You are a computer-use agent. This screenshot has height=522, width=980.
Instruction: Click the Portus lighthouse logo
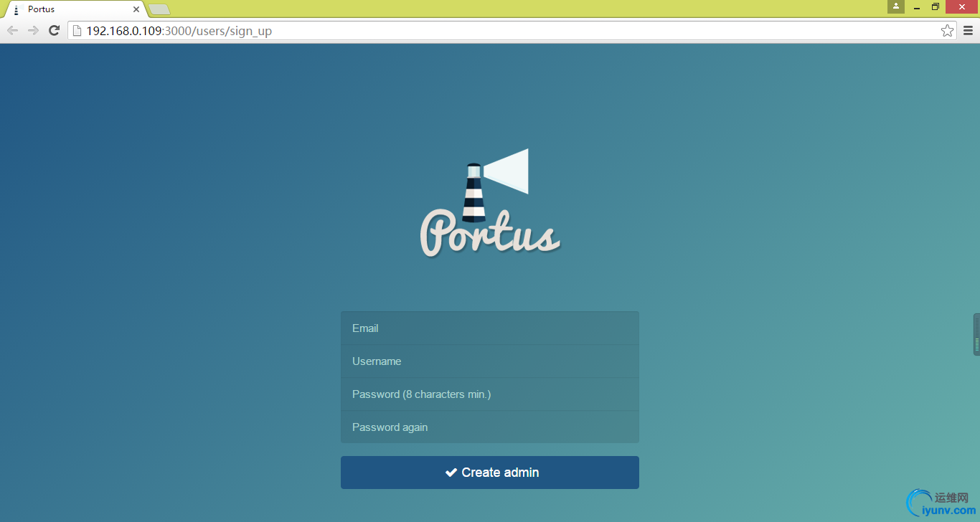[490, 203]
